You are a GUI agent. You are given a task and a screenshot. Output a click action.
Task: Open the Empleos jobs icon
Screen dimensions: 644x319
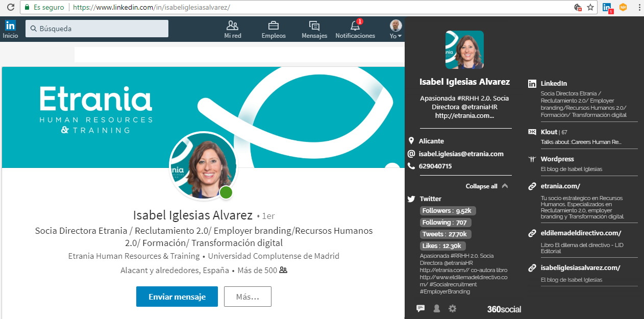[274, 26]
